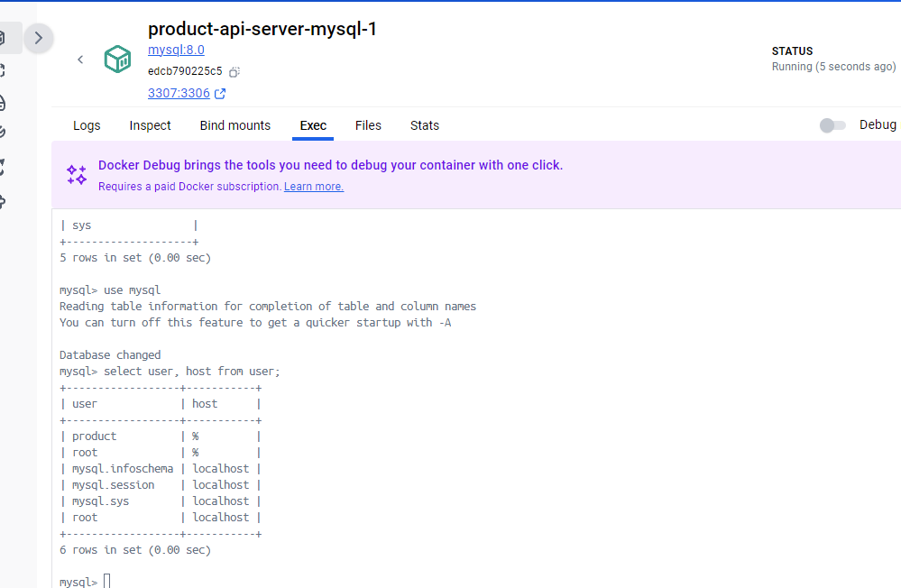
Task: Click the 'root' user with % host
Action: [x=85, y=453]
